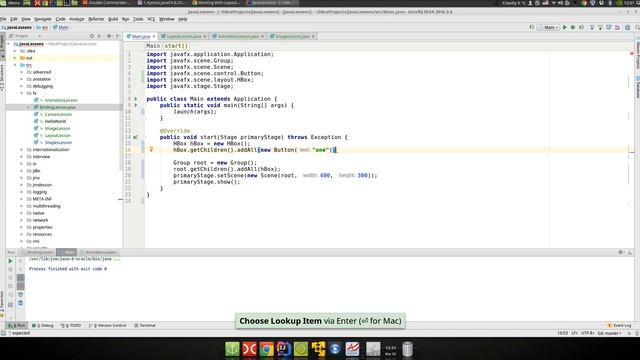This screenshot has height=360, width=640.
Task: Click the VCS update project icon in toolbar
Action: pyautogui.click(x=592, y=27)
